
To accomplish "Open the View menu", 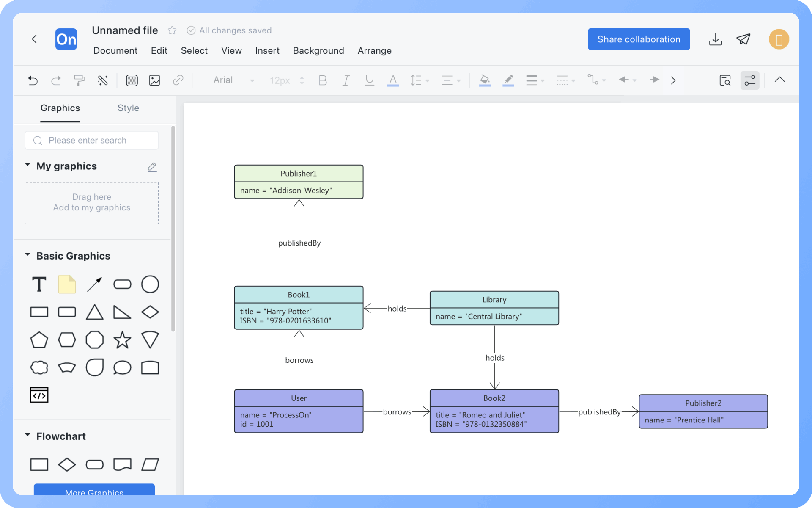I will coord(231,51).
